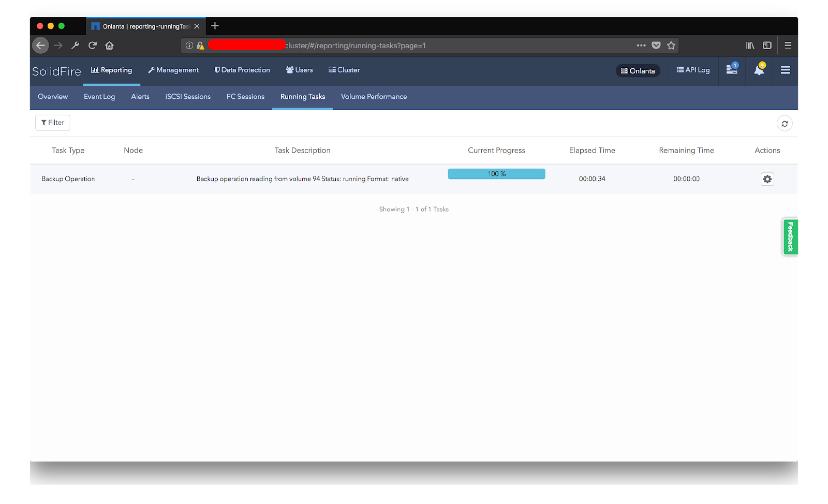
Task: Open the backup task Actions gear
Action: click(x=767, y=179)
